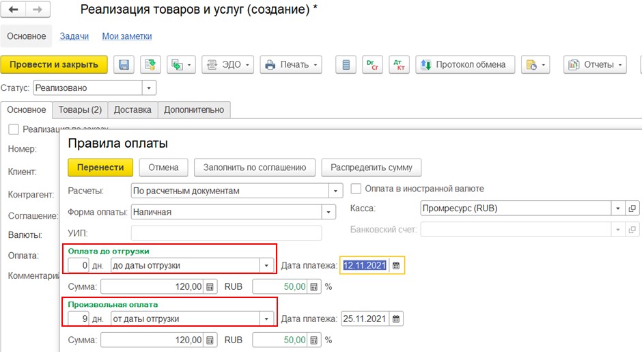Open the calendar for date 25.11.2021
The height and width of the screenshot is (352, 644).
point(396,319)
